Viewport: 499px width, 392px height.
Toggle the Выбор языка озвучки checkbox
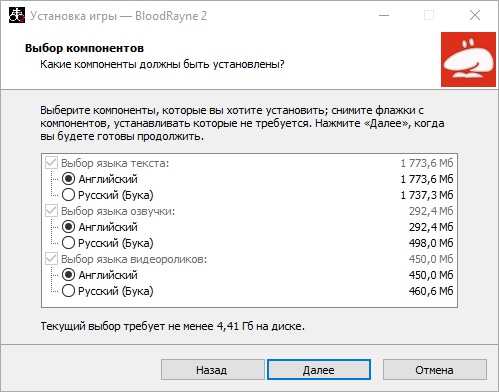pos(51,211)
